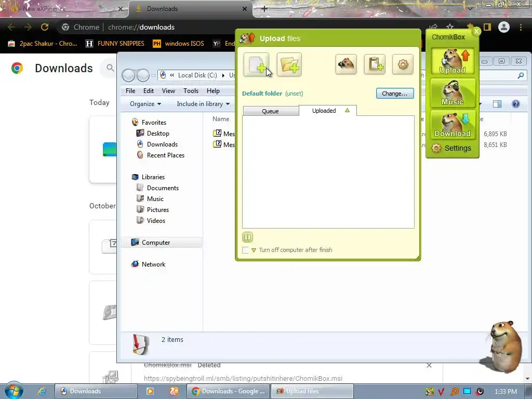The height and width of the screenshot is (399, 532).
Task: Click the pause button in Upload files
Action: point(248,237)
